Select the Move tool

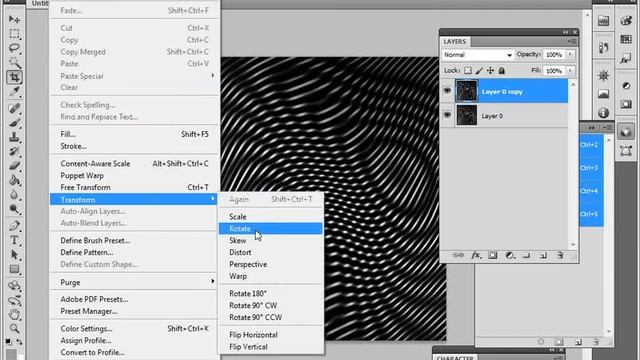pyautogui.click(x=14, y=19)
